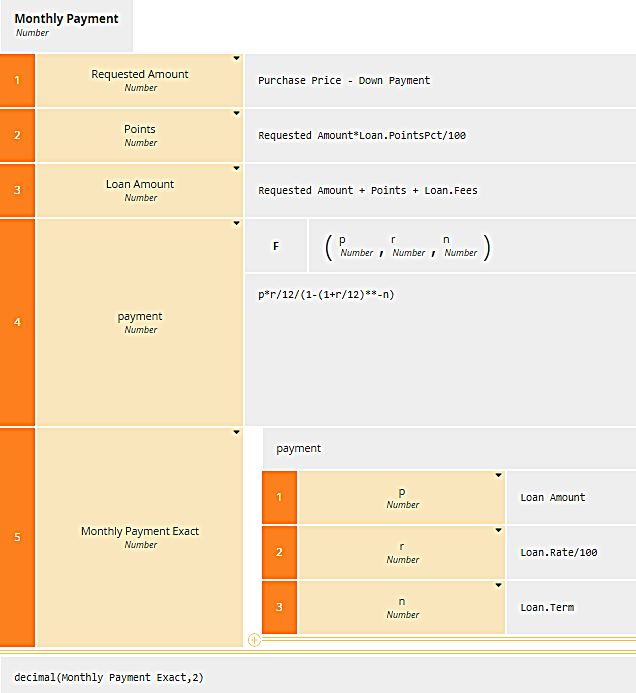Image resolution: width=636 pixels, height=693 pixels.
Task: Open dropdown arrow on Points cell
Action: click(236, 114)
